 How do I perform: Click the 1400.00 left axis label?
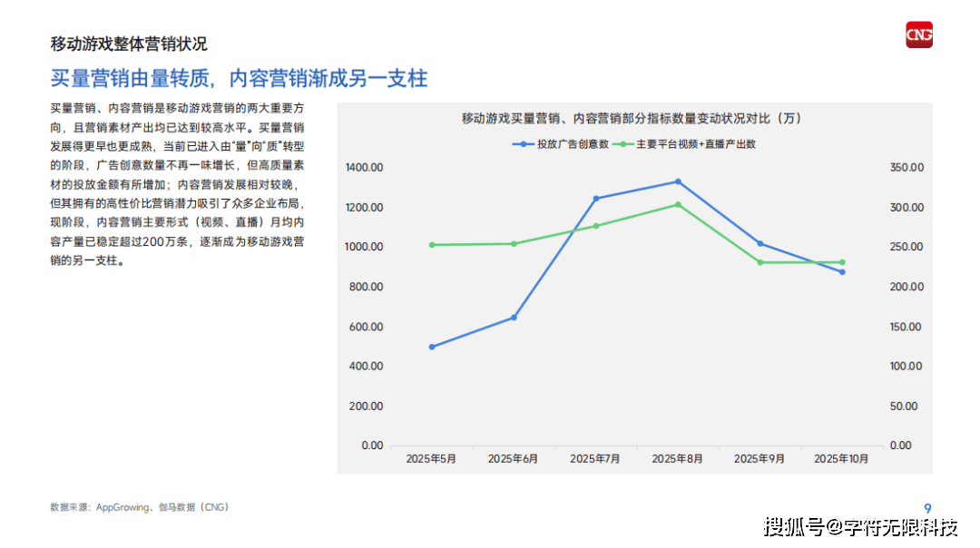[364, 168]
